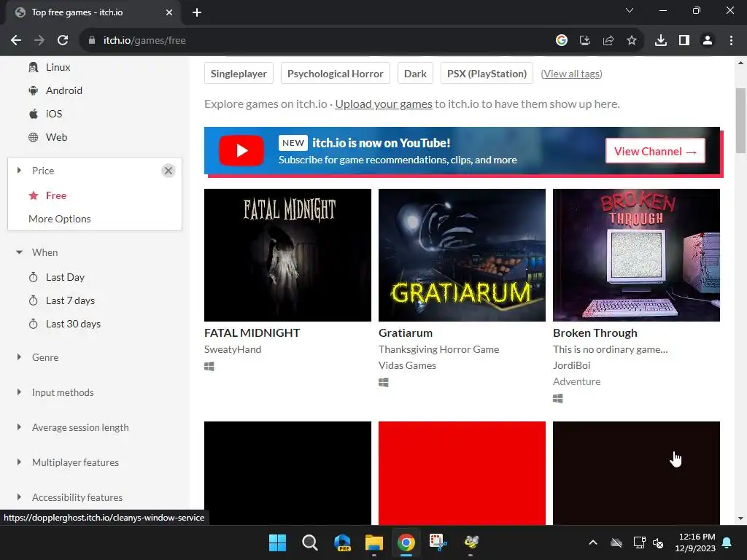Open the Snipping Tool in taskbar
747x560 pixels.
tap(438, 542)
